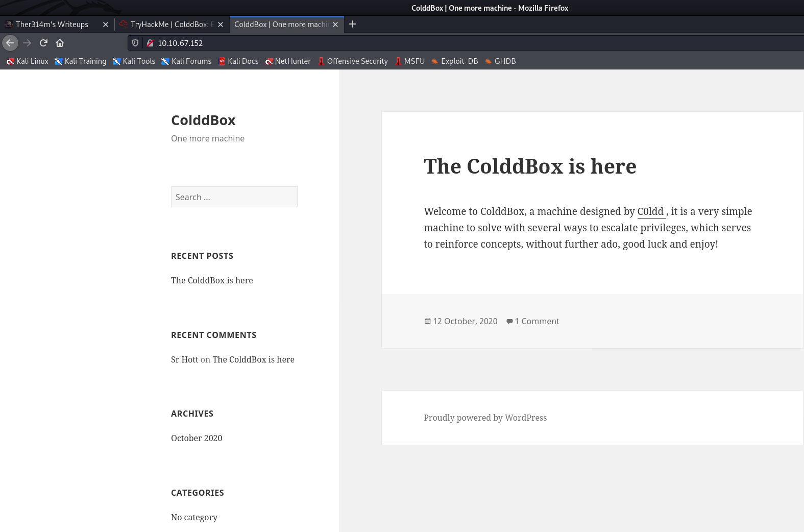Click the RECENT COMMENTS heading

(214, 335)
